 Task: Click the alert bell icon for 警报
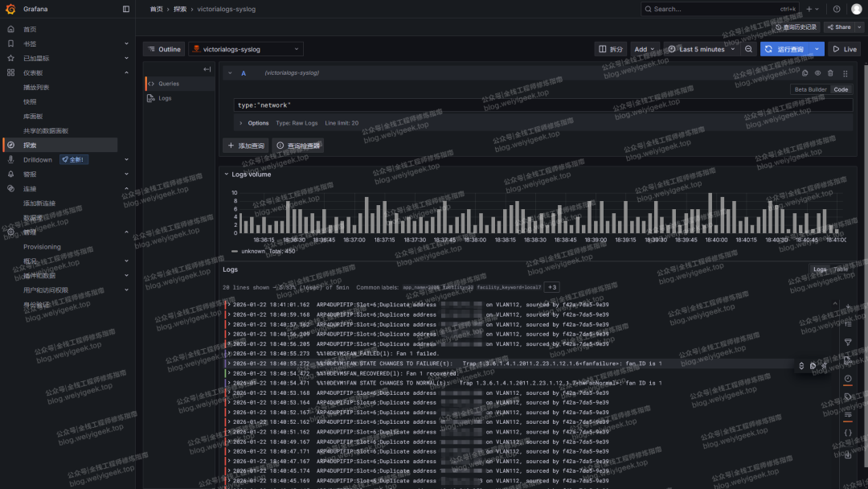10,174
